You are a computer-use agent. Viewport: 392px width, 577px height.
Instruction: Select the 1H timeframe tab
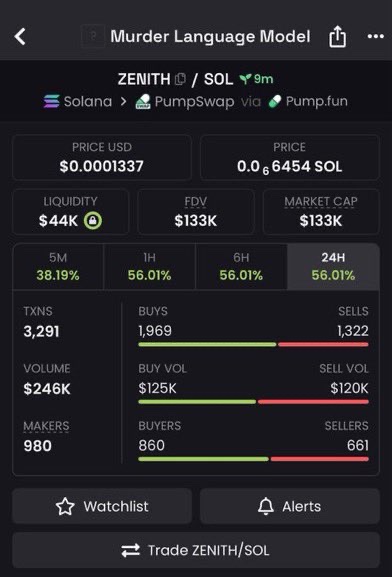(x=149, y=267)
